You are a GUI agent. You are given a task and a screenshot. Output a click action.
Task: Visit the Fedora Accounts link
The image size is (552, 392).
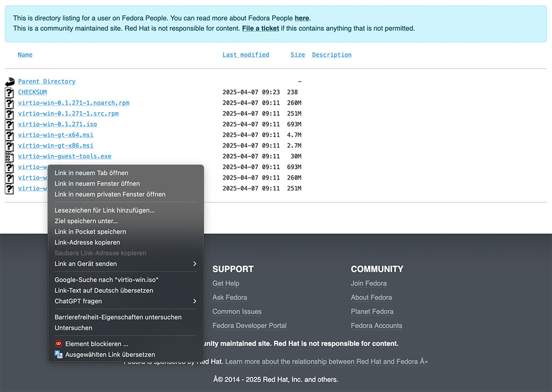(x=376, y=326)
